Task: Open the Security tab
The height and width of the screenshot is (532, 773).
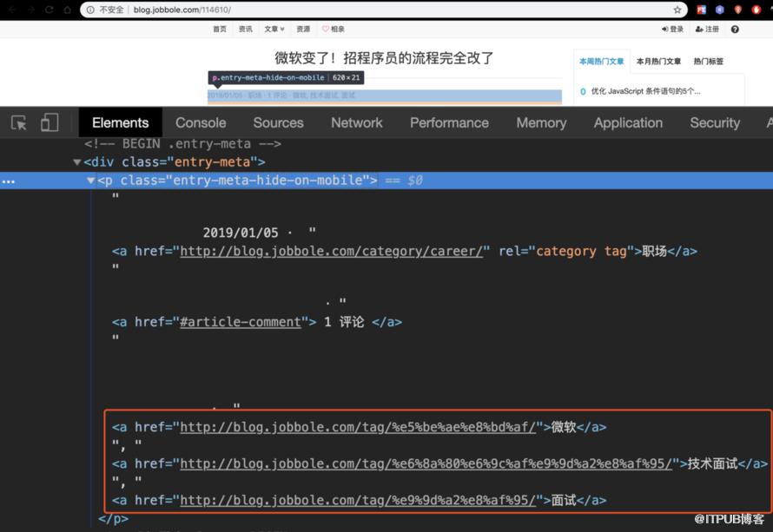Action: (715, 122)
